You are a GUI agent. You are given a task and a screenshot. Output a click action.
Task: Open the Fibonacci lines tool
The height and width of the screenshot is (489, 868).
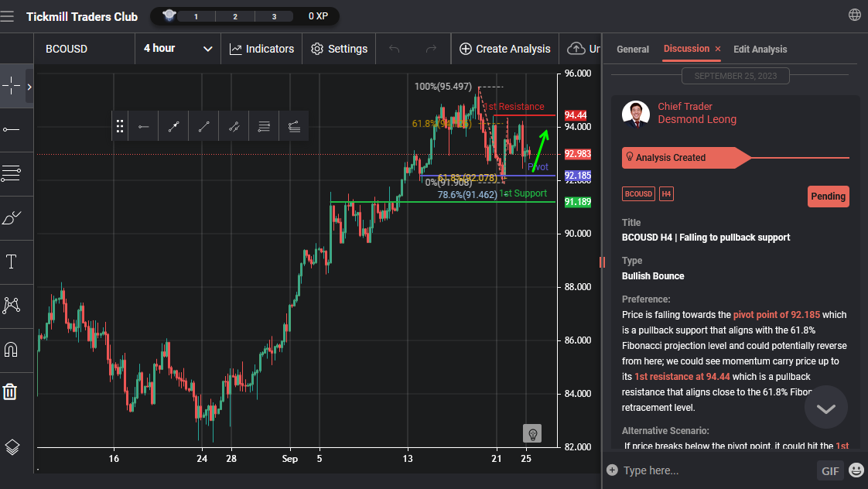(11, 173)
